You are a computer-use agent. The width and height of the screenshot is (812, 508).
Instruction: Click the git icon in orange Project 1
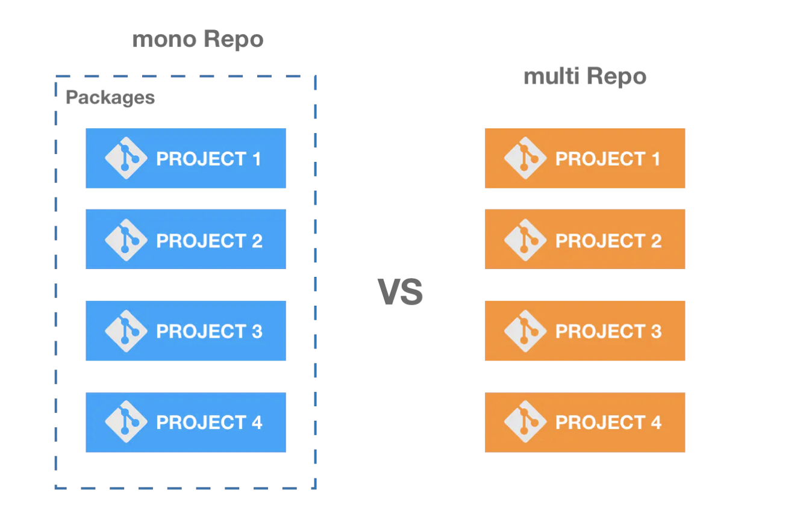(525, 158)
